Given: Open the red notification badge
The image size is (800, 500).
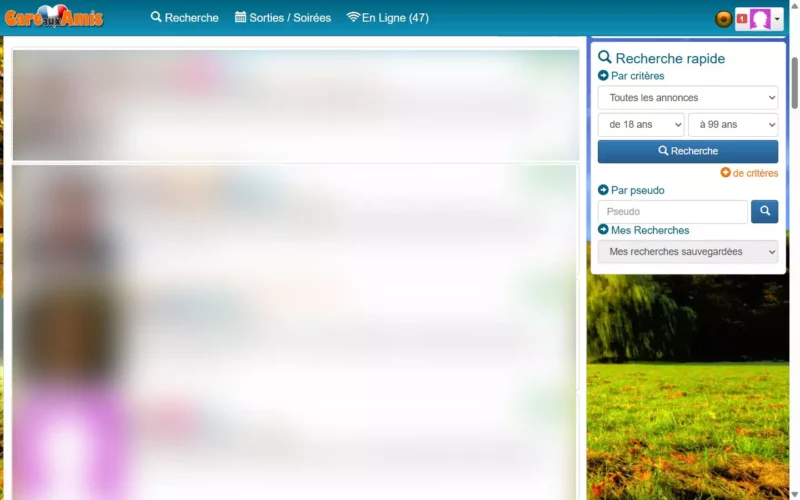Looking at the screenshot, I should [x=741, y=19].
